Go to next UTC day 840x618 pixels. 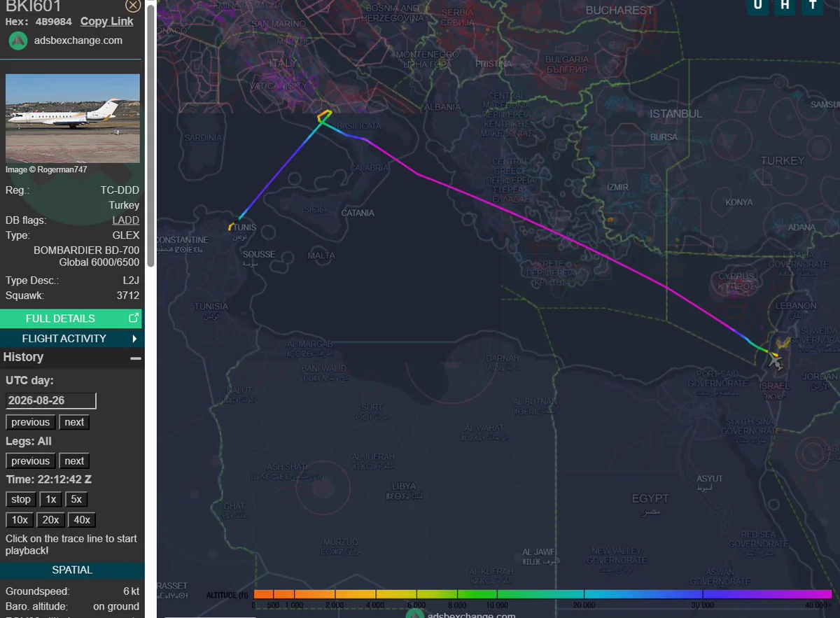coord(74,422)
